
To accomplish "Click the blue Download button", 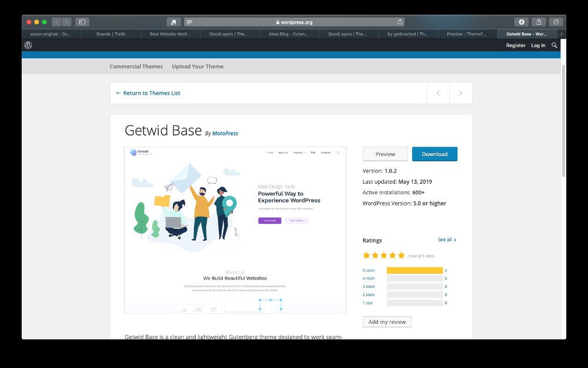I will pyautogui.click(x=435, y=154).
